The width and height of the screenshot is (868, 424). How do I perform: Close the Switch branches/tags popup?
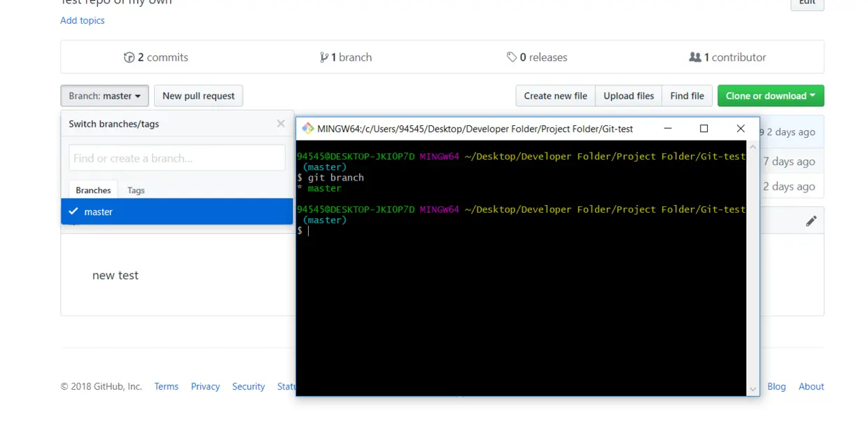click(281, 124)
